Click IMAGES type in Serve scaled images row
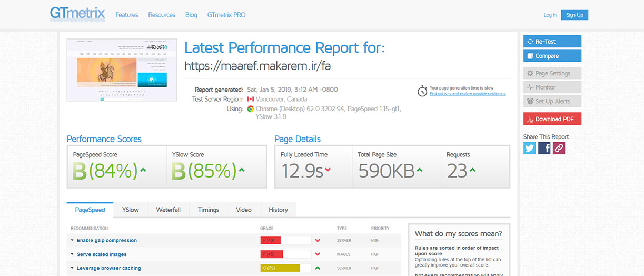 click(344, 254)
